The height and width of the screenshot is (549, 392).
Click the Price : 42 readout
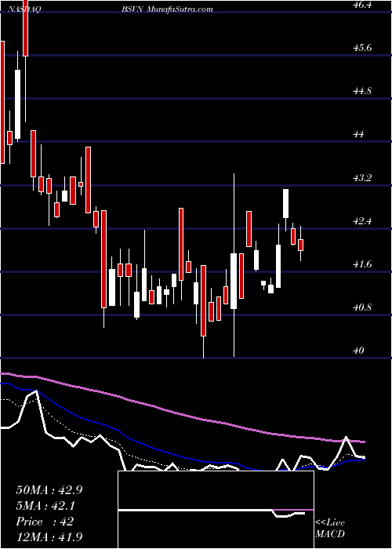point(45,522)
